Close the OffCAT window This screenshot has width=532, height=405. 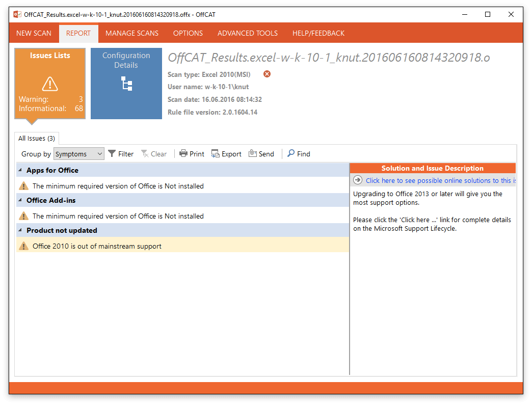coord(511,14)
